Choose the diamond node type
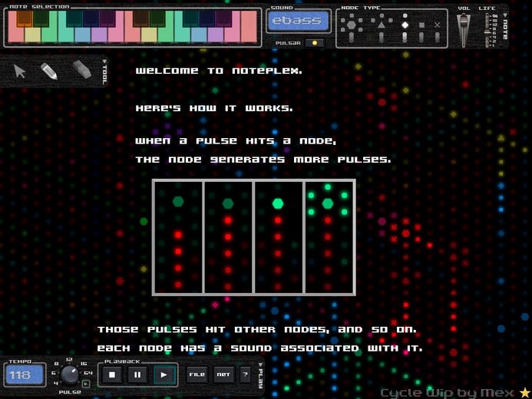 click(x=405, y=25)
